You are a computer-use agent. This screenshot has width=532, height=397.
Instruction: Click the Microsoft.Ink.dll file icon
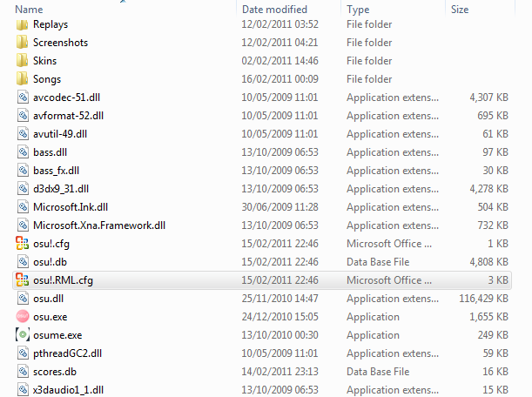tap(23, 207)
